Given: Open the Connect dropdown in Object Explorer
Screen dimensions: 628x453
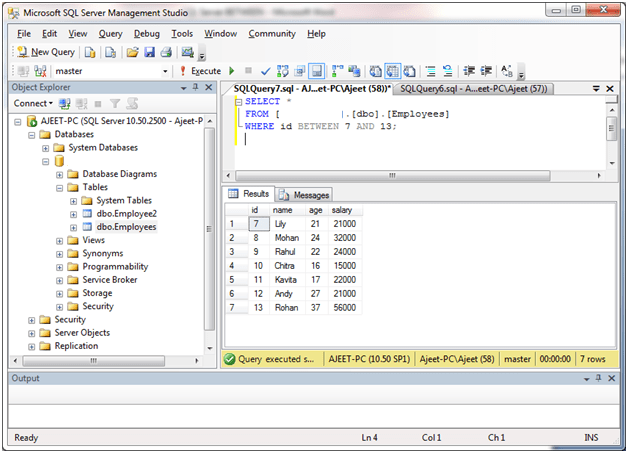Looking at the screenshot, I should pos(33,103).
